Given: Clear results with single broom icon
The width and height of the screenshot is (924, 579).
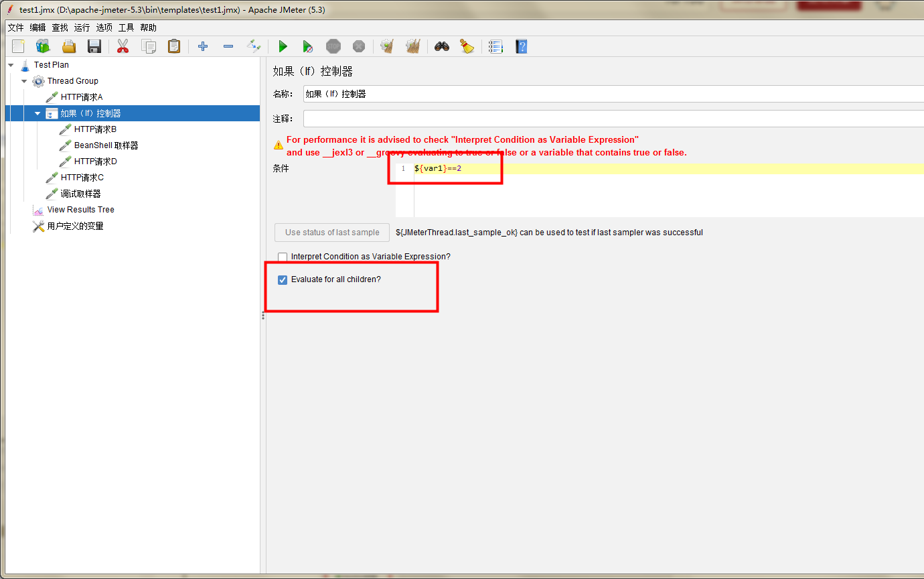Looking at the screenshot, I should click(387, 46).
